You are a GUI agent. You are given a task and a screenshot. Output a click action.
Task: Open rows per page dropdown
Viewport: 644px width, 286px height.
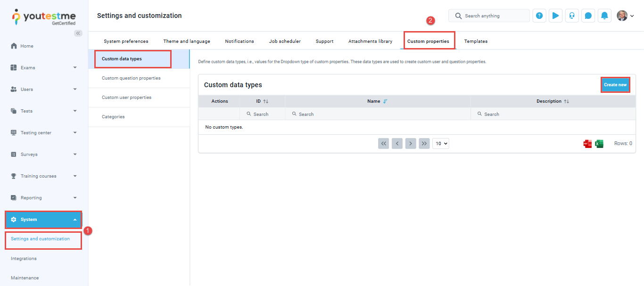[x=441, y=144]
